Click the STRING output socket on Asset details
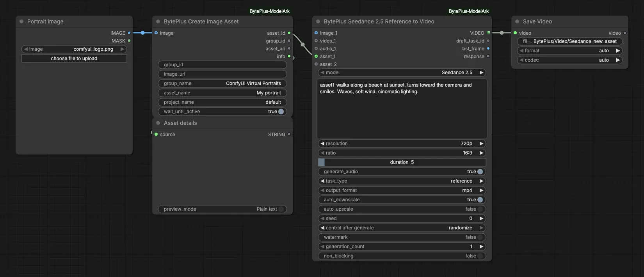 click(289, 135)
